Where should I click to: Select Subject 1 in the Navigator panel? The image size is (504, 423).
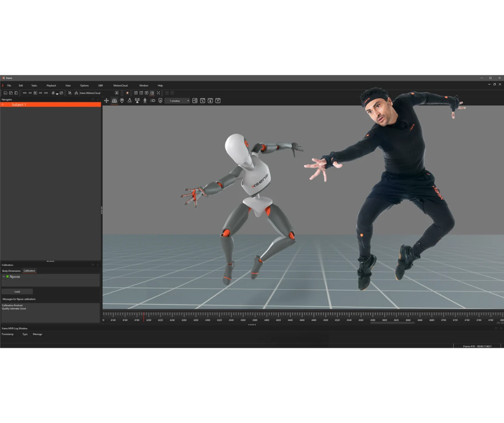[x=21, y=105]
